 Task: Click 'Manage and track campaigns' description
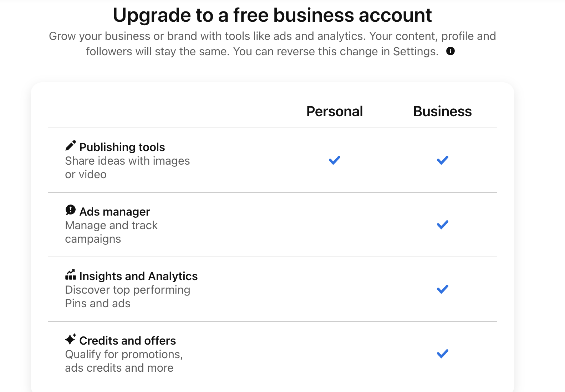tap(111, 232)
